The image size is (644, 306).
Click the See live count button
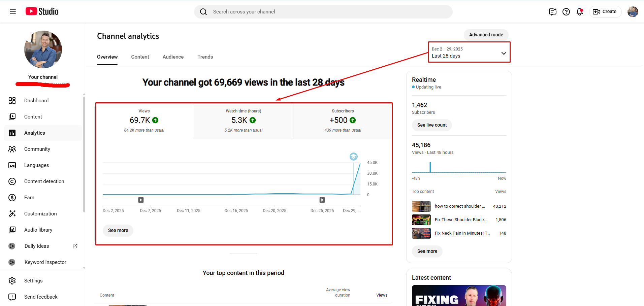point(432,125)
